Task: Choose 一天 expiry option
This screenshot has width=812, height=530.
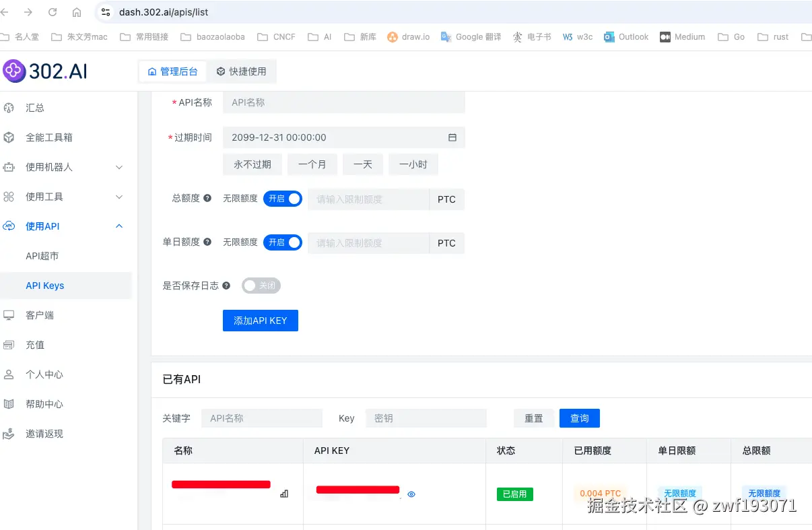Action: (x=363, y=164)
